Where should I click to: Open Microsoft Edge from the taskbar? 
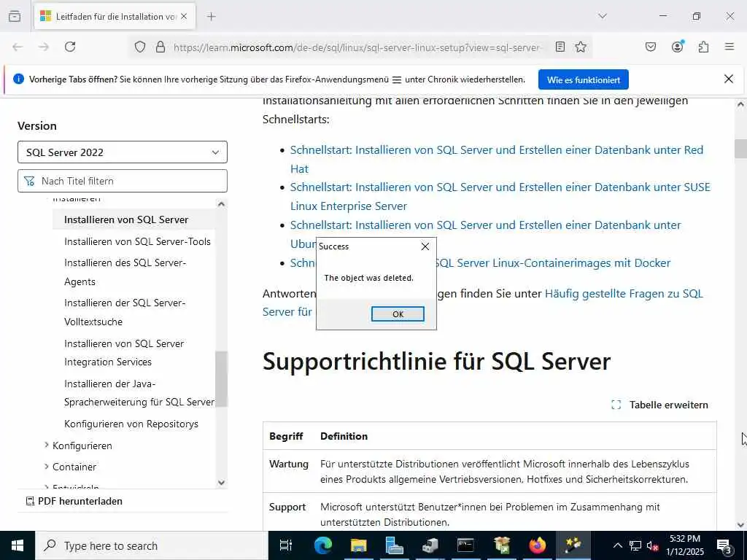tap(322, 545)
